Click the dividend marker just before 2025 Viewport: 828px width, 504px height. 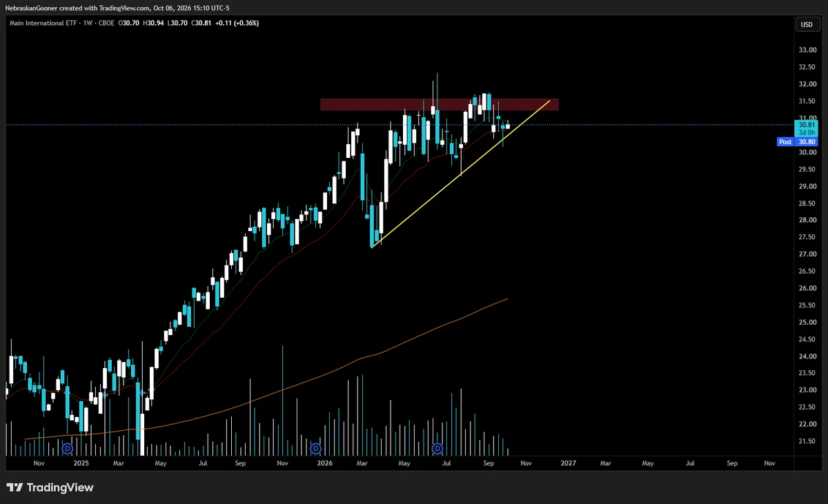click(68, 449)
